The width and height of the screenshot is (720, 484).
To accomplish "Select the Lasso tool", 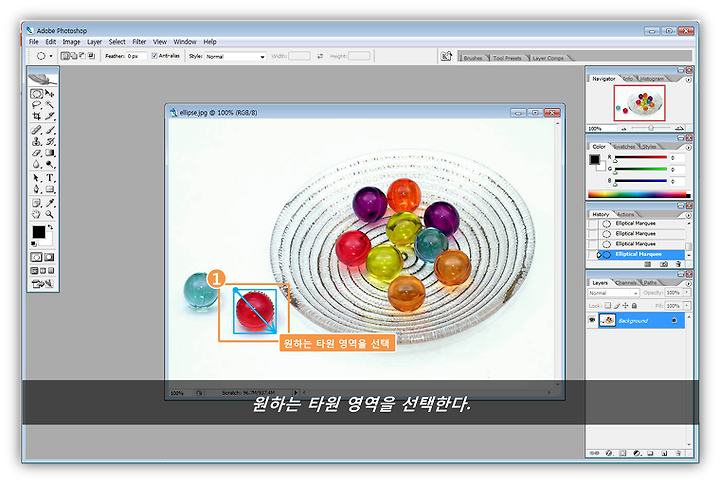I will tap(36, 105).
